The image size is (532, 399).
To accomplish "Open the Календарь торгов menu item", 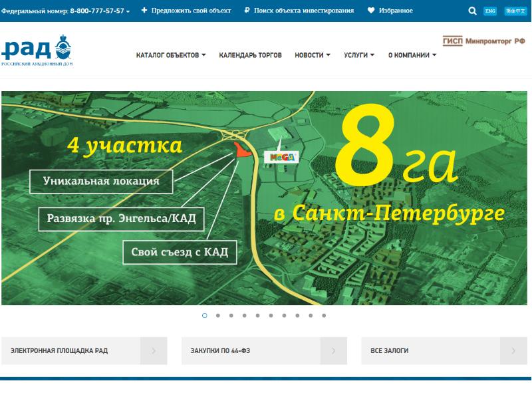I will (250, 55).
